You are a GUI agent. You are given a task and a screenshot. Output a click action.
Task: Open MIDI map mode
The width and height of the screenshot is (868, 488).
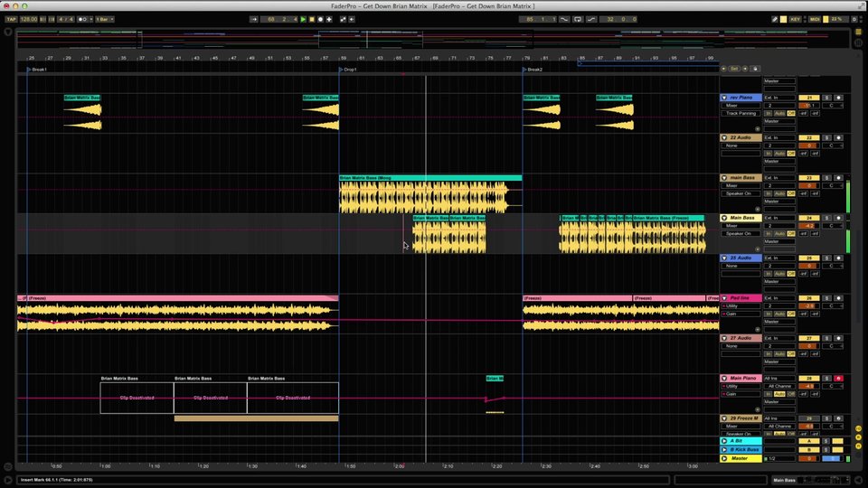(815, 19)
